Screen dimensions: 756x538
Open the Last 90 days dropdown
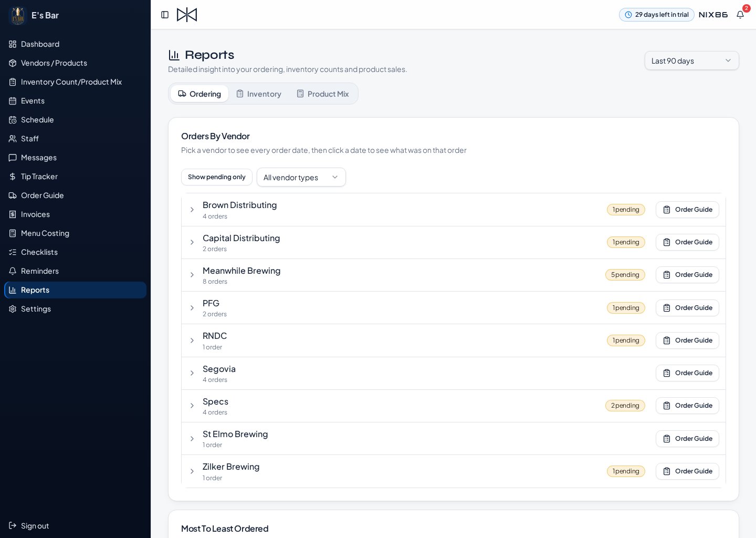click(x=691, y=60)
